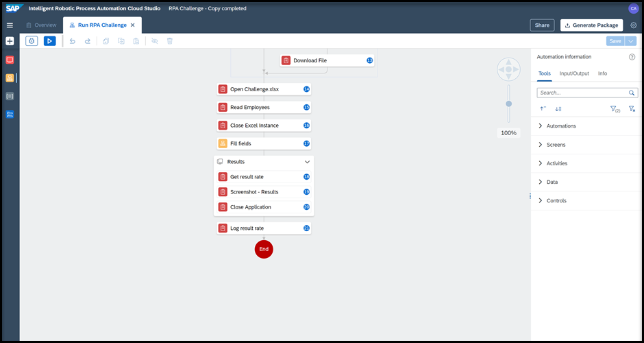Click the sort ascending icon
Viewport: 644px width, 343px height.
coord(543,109)
